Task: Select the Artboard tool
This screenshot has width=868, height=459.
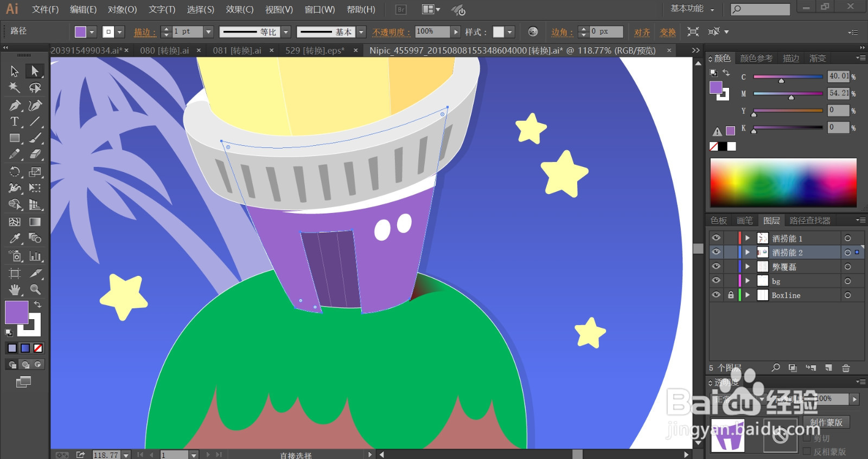Action: (x=15, y=273)
